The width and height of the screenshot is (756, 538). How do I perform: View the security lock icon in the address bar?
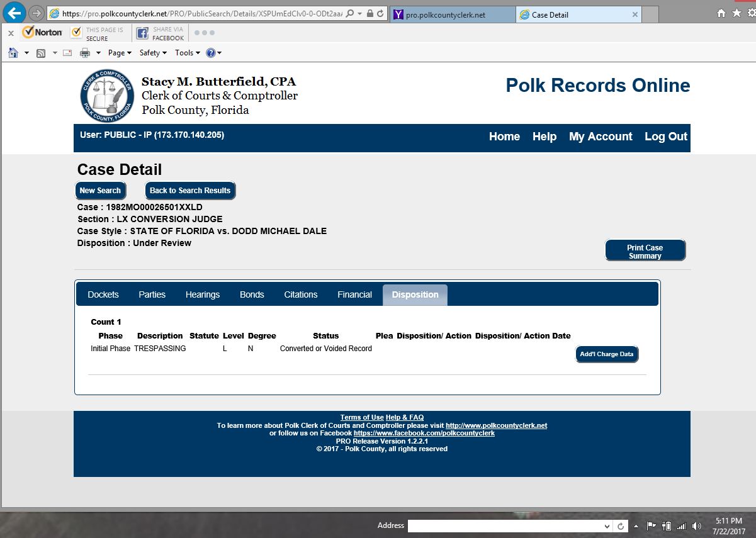point(370,13)
